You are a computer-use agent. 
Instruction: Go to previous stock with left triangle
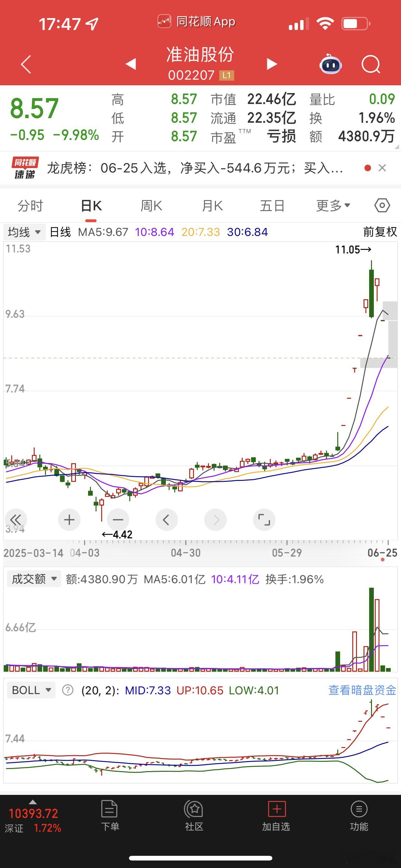tap(131, 64)
